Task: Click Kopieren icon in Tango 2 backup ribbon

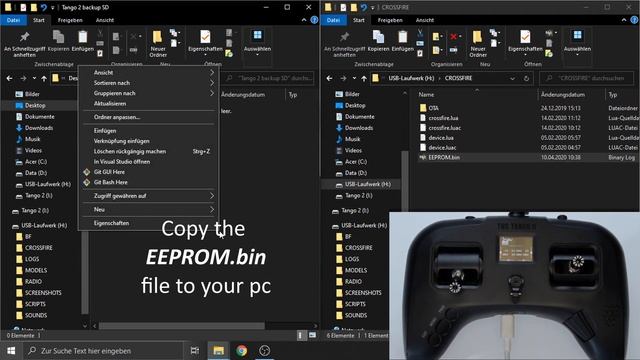Action: coord(58,41)
